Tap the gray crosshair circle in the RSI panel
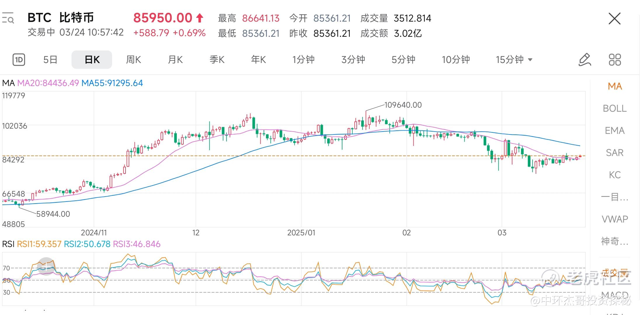 point(46,266)
